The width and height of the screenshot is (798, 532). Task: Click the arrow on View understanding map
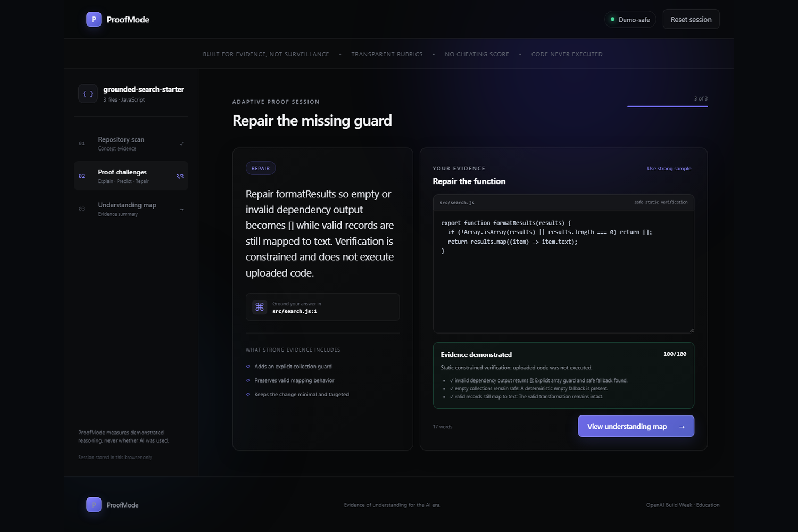[x=681, y=427]
